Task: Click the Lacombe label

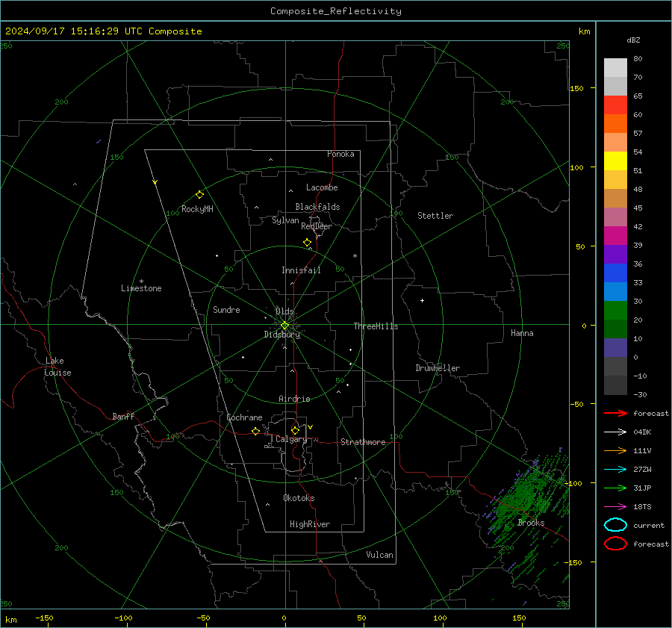Action: click(x=322, y=187)
